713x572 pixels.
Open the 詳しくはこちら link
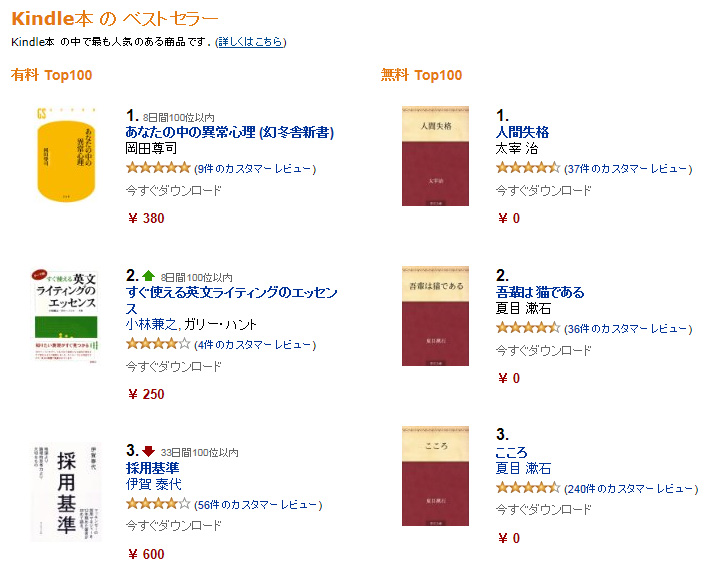251,42
